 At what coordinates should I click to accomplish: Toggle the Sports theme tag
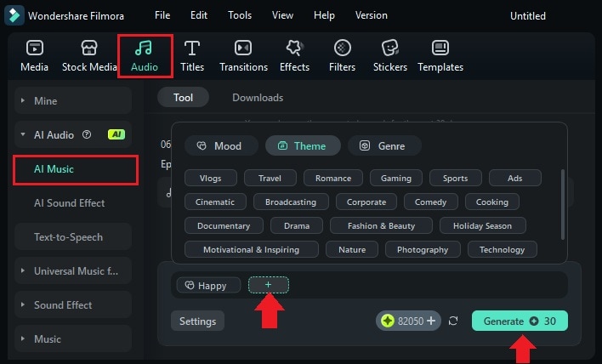tap(456, 178)
